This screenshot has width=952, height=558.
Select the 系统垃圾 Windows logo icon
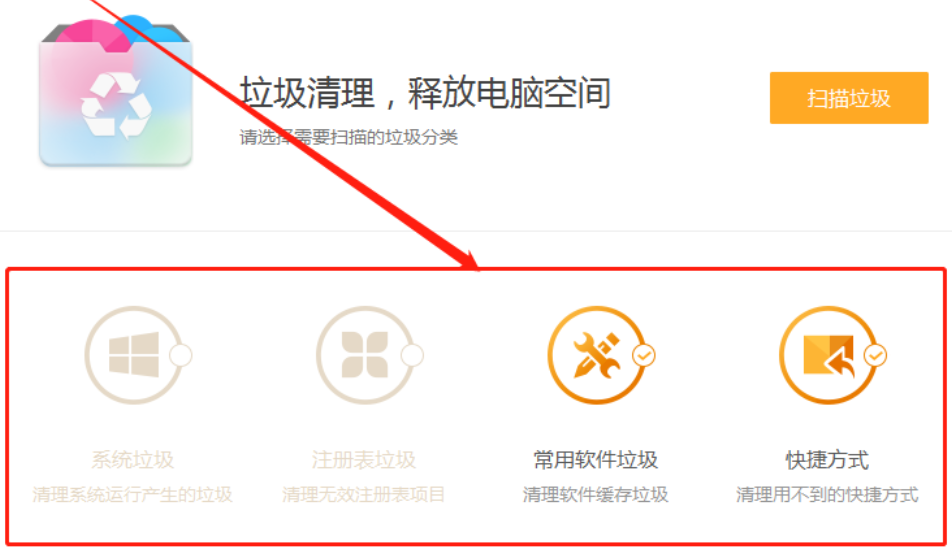point(134,355)
